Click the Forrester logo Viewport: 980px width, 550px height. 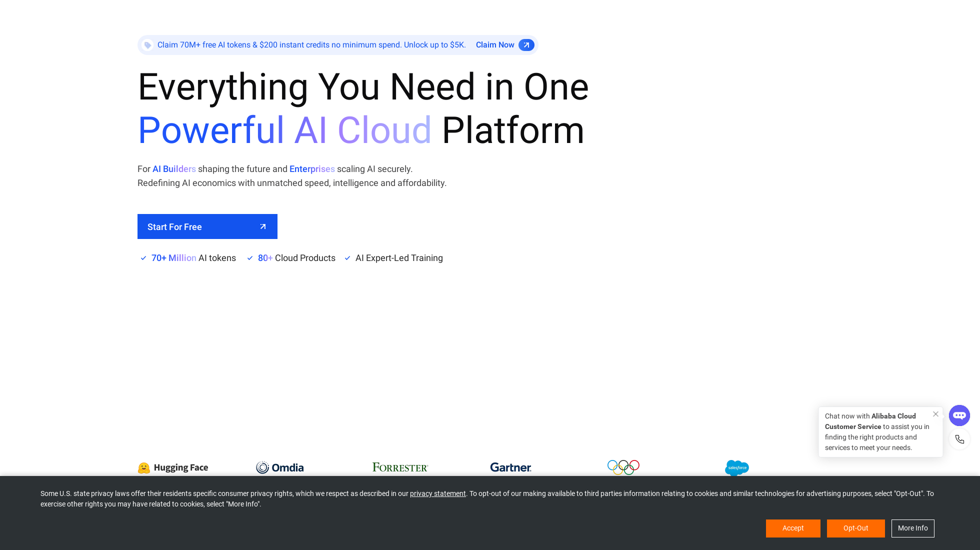400,467
